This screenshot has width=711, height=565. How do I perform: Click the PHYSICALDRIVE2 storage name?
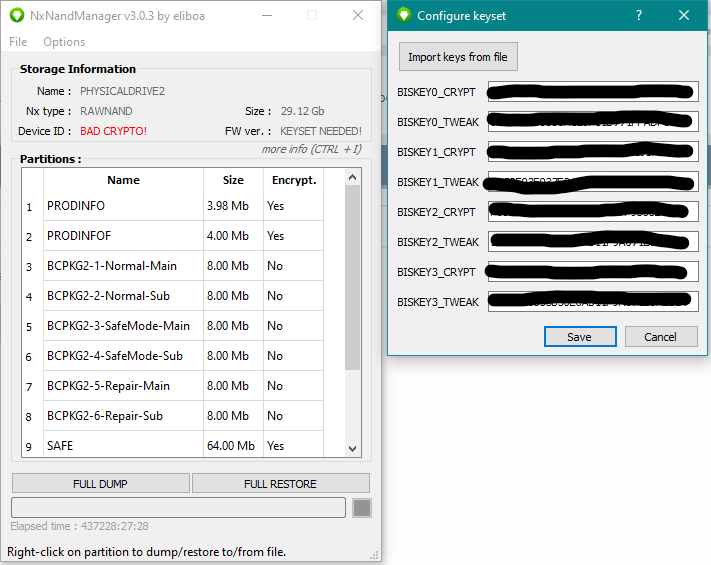coord(122,91)
